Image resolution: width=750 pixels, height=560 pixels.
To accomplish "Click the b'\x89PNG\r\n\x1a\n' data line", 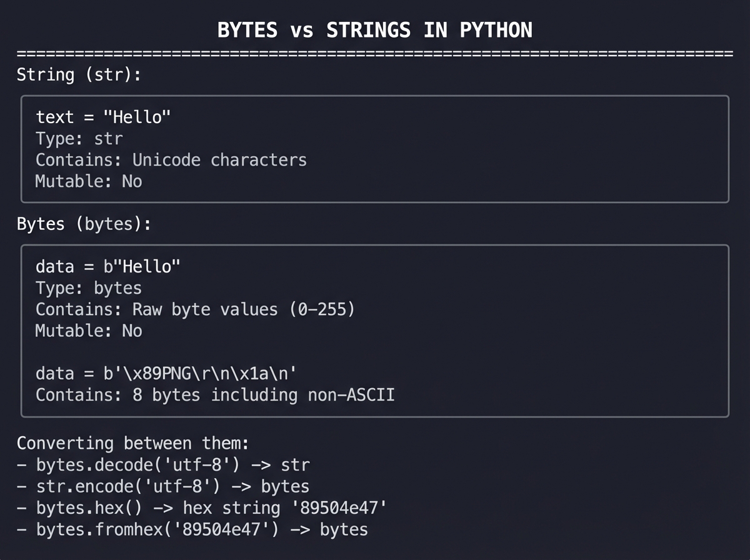I will pos(166,374).
